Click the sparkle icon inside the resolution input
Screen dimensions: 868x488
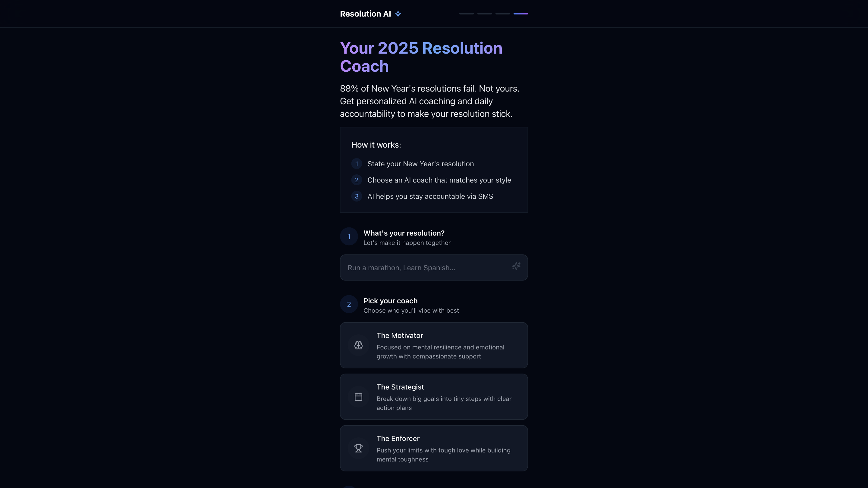coord(516,266)
